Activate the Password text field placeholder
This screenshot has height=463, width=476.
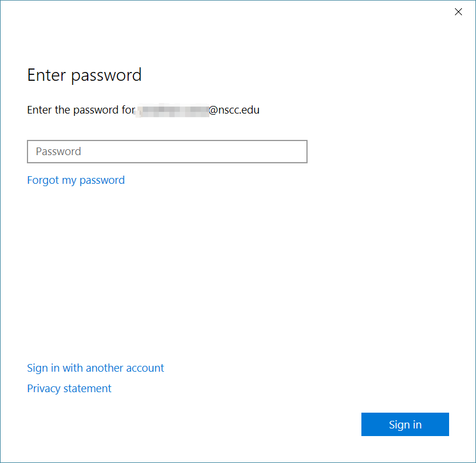58,152
